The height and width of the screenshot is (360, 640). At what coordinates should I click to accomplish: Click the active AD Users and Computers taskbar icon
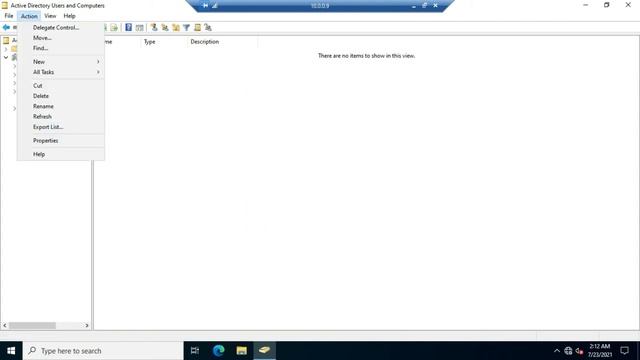point(264,351)
